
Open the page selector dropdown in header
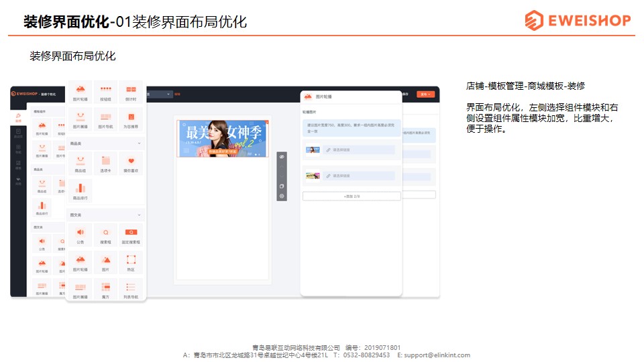point(160,94)
